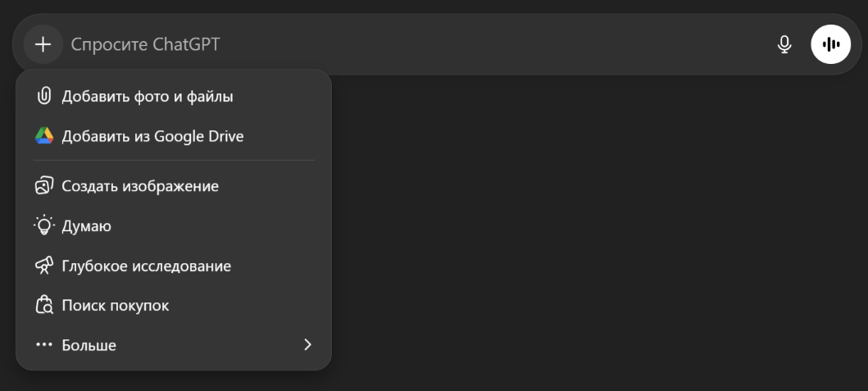Screen dimensions: 868x391
Task: Click the telescope deep research icon
Action: pyautogui.click(x=44, y=266)
